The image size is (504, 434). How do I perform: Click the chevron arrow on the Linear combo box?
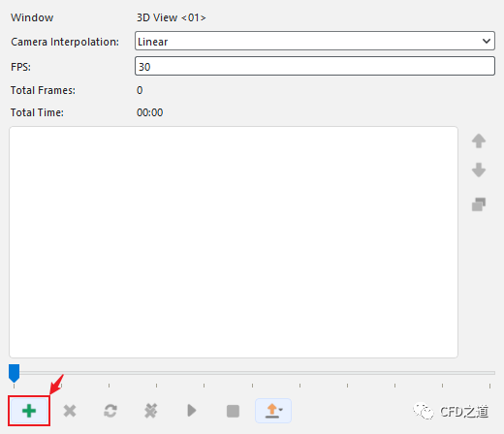point(487,42)
